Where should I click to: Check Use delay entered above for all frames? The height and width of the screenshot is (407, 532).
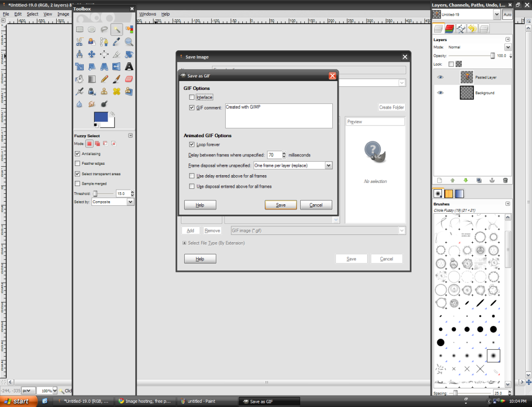[192, 176]
